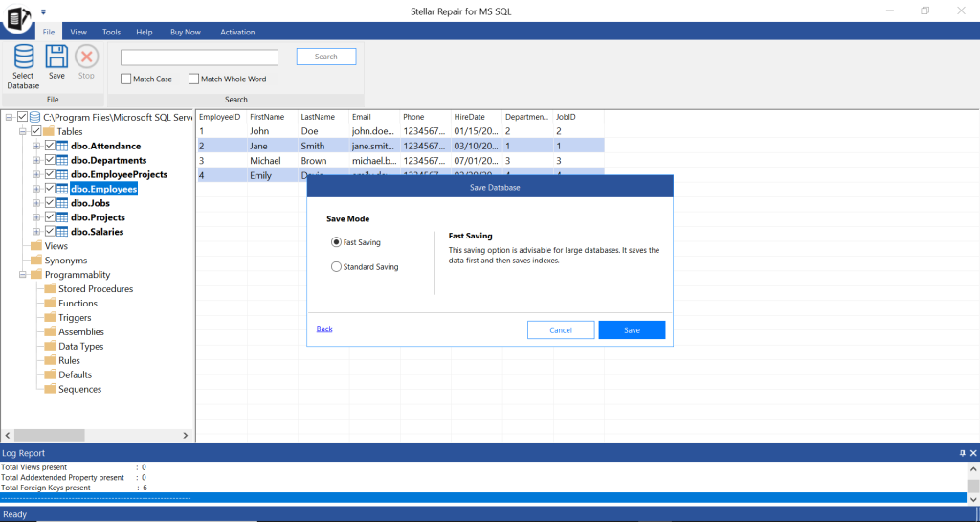Click the dbo.Attendance table icon

(63, 146)
